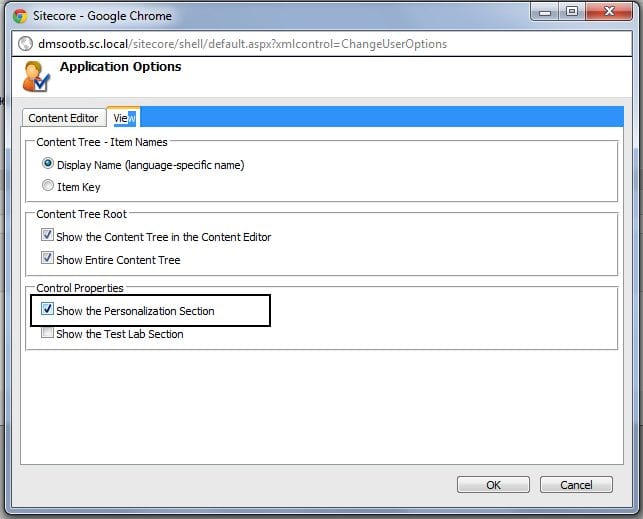Enable Show the Test Lab Section
Viewport: 643px width, 519px height.
(47, 332)
